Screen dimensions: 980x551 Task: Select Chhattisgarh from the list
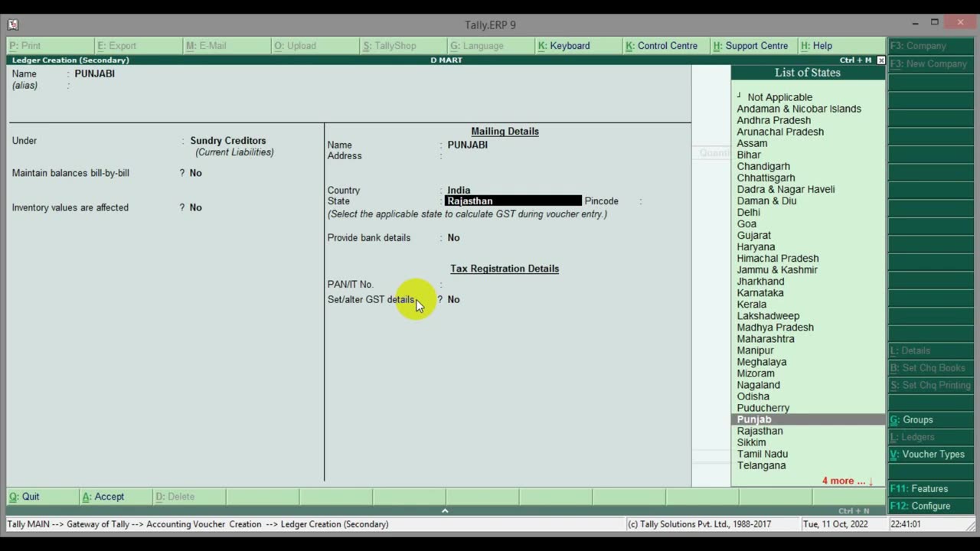tap(766, 178)
